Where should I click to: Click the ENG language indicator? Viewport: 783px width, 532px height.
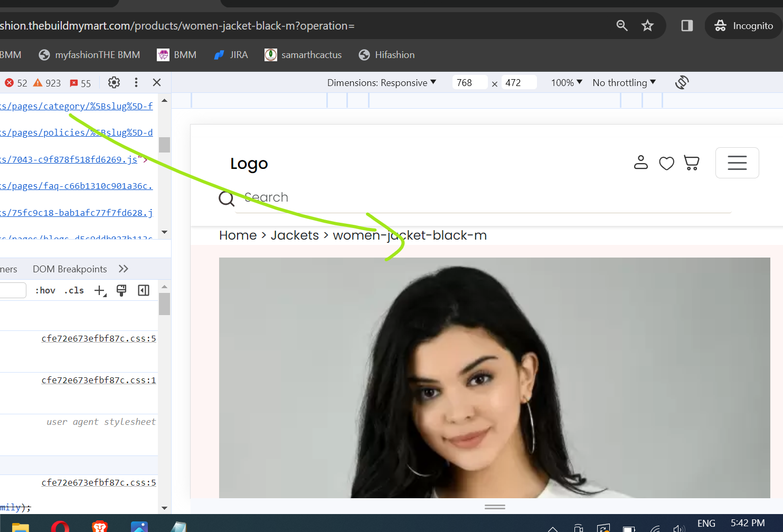[x=706, y=524]
